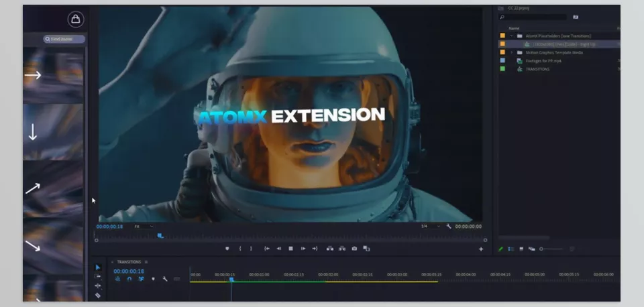Click the Program Monitor playhead marker
The height and width of the screenshot is (307, 644).
(160, 235)
